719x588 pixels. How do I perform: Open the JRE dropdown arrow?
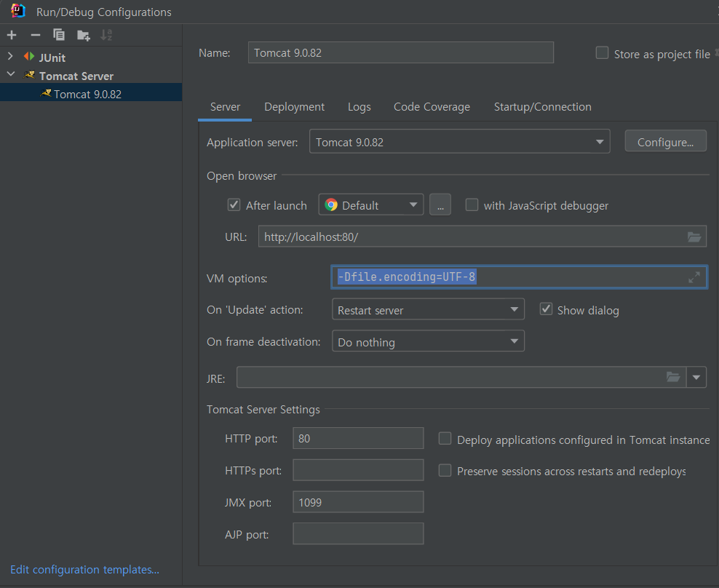pos(696,377)
